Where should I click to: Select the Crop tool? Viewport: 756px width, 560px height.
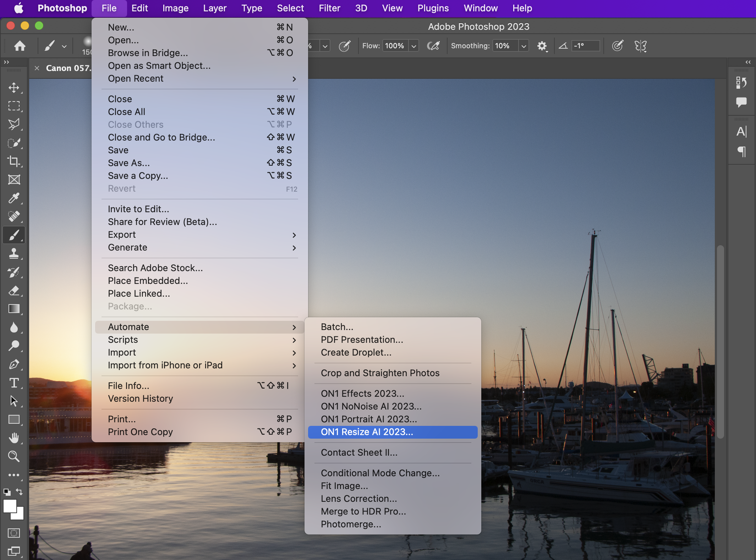[14, 161]
